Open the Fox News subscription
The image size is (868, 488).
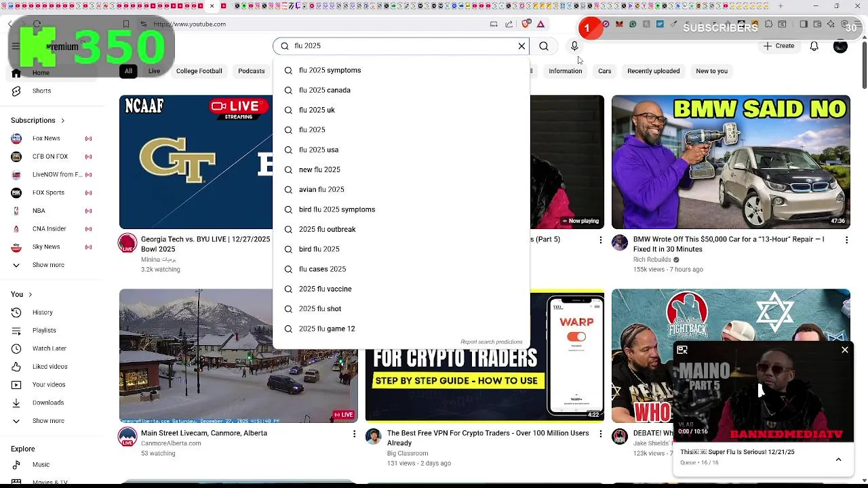click(x=51, y=138)
